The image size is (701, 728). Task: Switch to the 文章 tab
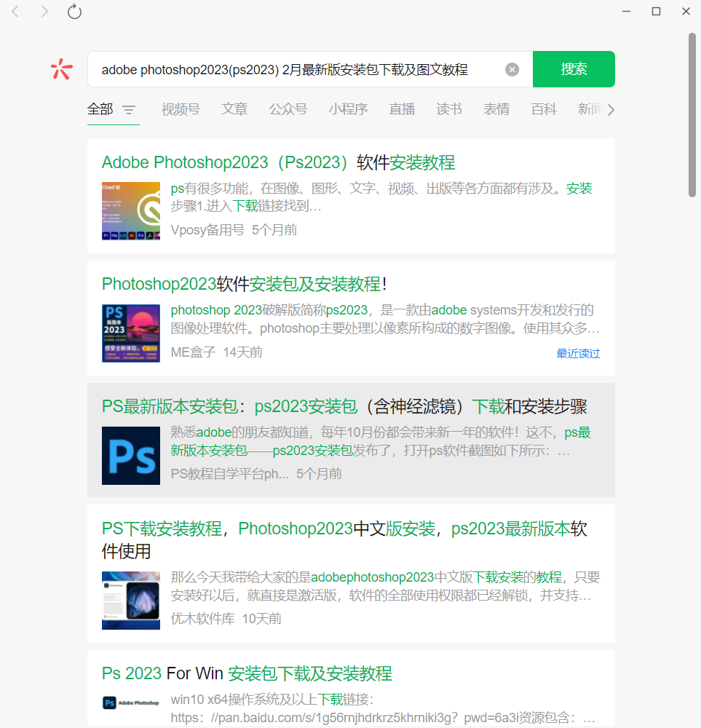[234, 110]
